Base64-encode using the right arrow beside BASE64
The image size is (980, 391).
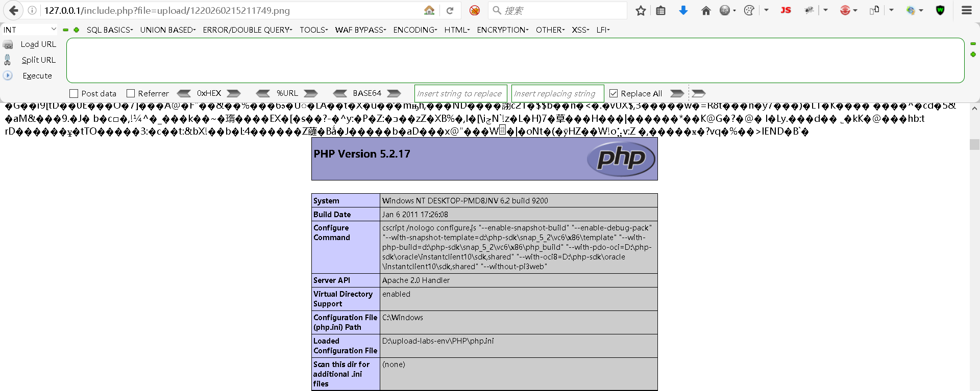coord(394,93)
